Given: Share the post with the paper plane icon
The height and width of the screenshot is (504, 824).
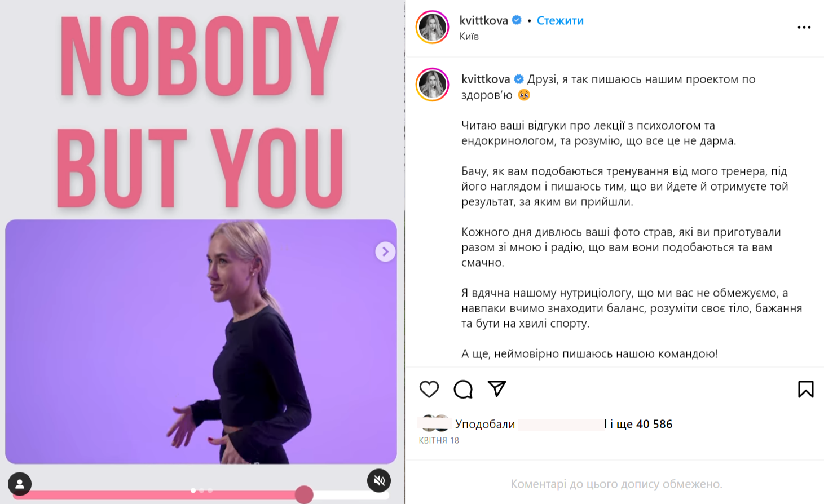Looking at the screenshot, I should pos(497,388).
